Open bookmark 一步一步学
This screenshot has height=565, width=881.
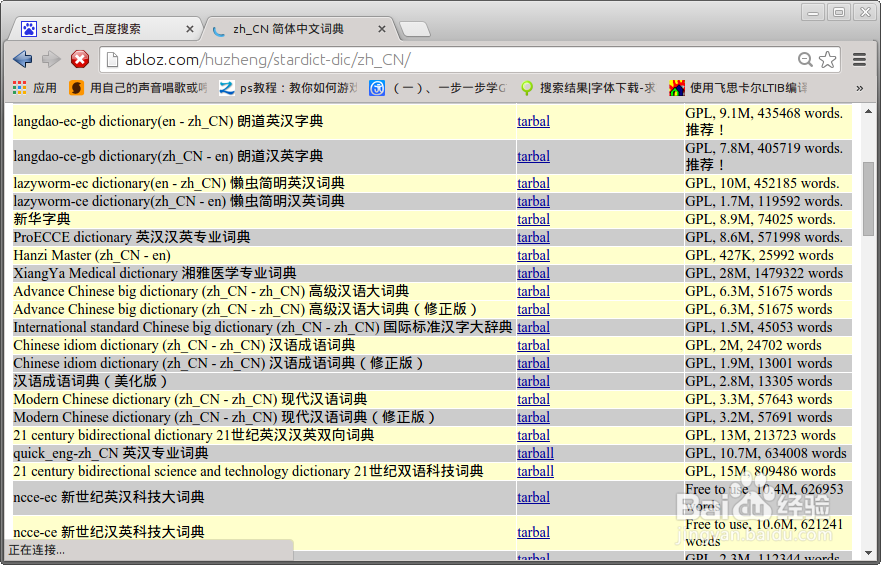coord(438,88)
